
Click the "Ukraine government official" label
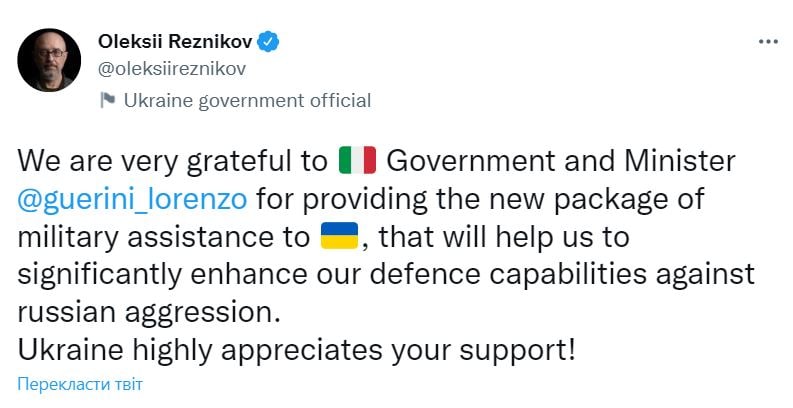pos(246,100)
